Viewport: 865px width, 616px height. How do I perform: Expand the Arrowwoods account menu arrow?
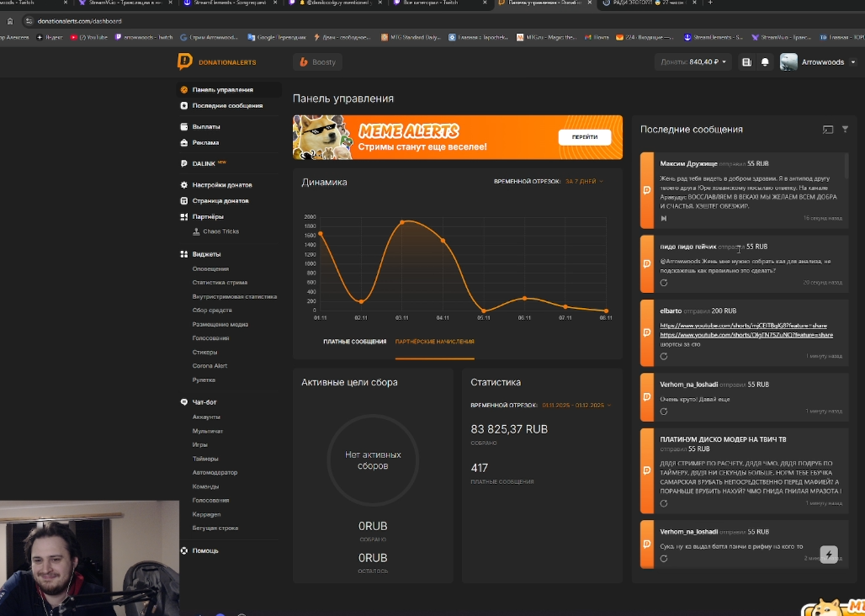pyautogui.click(x=853, y=62)
